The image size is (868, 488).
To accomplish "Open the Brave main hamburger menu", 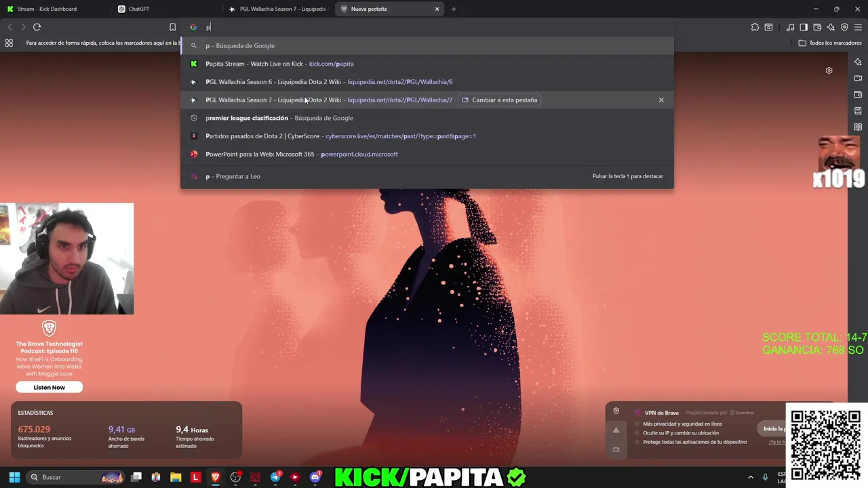I will pos(858,27).
